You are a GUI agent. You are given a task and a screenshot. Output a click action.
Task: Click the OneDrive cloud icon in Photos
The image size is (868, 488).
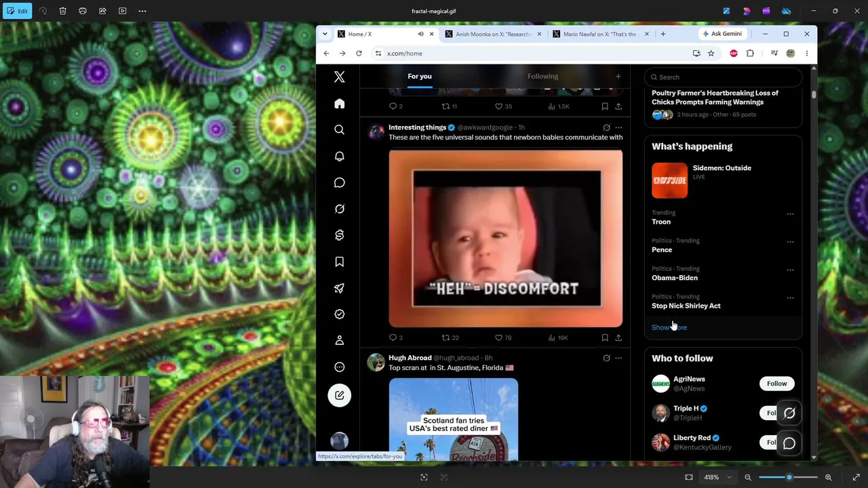point(787,11)
